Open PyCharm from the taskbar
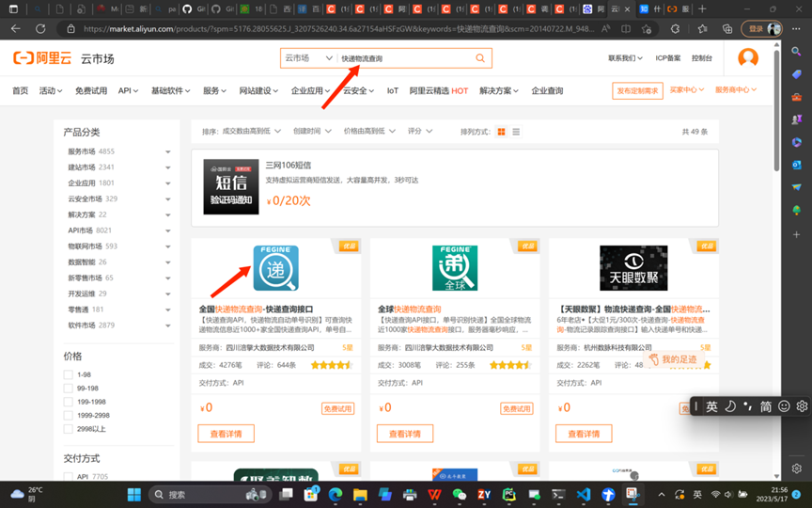 509,495
